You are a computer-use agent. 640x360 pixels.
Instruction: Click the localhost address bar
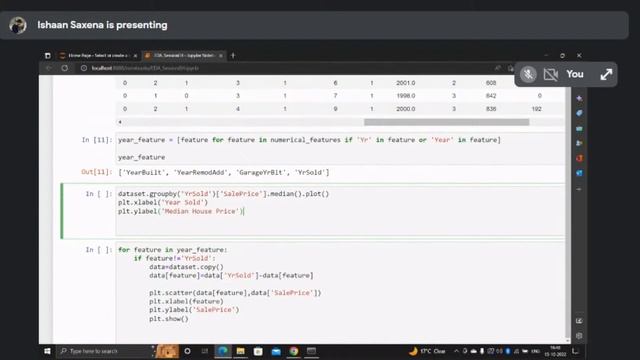tap(286, 68)
